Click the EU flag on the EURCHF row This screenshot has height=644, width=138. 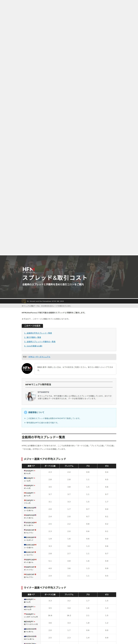pyautogui.click(x=25, y=552)
